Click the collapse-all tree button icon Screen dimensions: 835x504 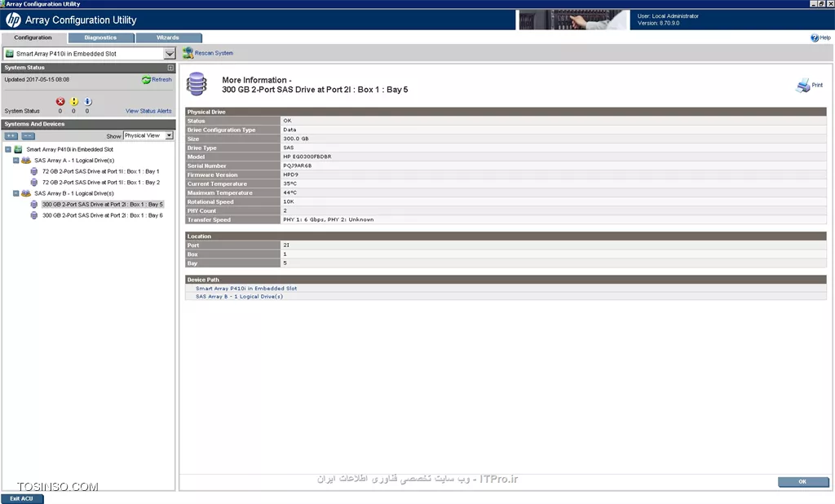(x=29, y=136)
